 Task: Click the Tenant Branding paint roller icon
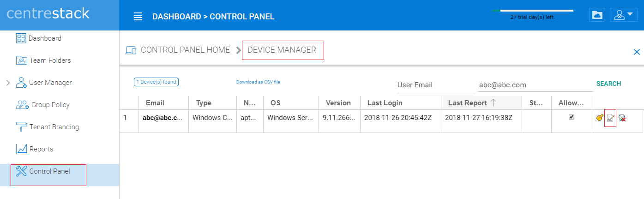click(21, 127)
